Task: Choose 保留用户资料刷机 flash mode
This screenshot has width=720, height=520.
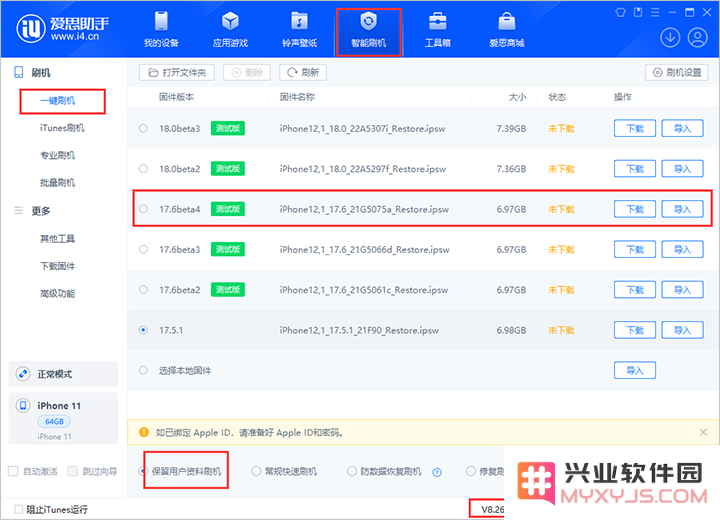Action: [143, 471]
